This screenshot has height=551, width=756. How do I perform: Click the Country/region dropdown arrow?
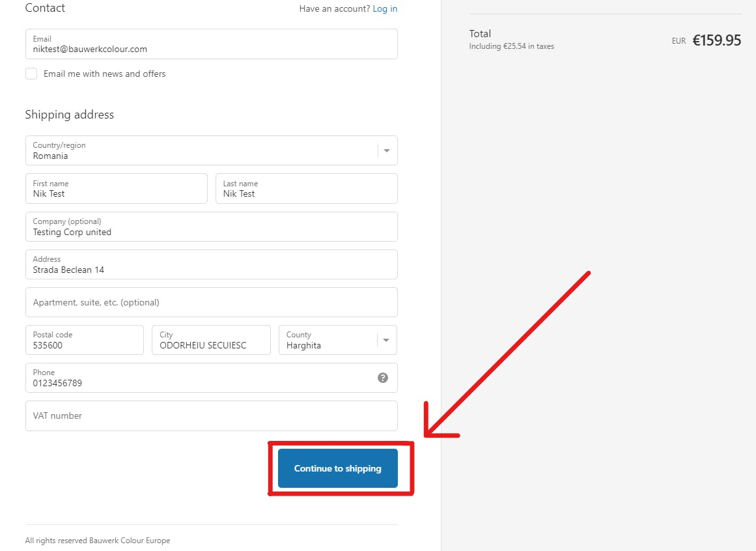(387, 150)
